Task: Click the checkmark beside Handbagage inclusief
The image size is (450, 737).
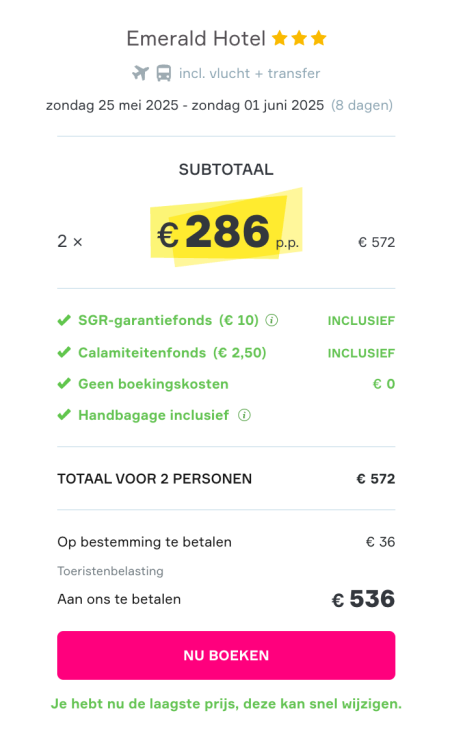Action: tap(64, 415)
